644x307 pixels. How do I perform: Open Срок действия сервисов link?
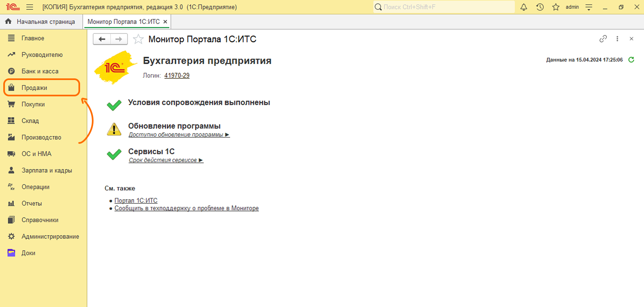coord(166,160)
